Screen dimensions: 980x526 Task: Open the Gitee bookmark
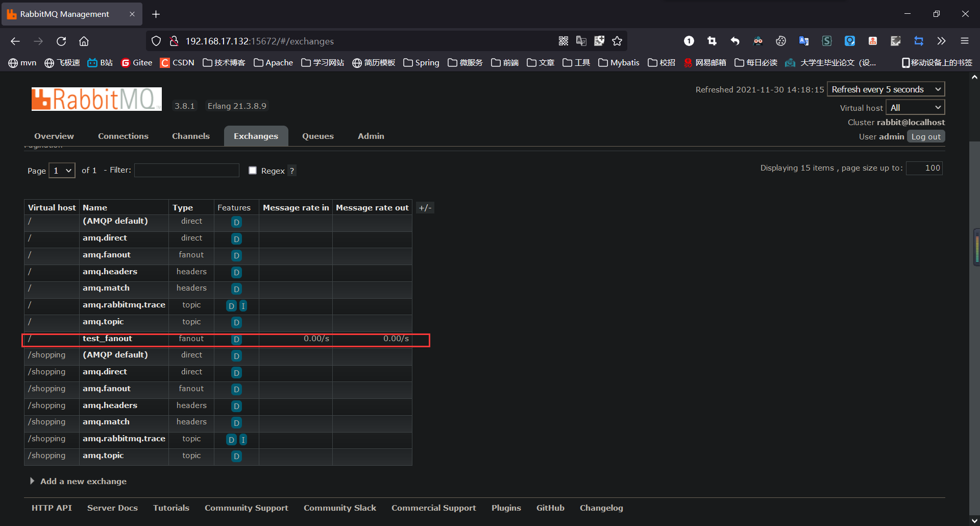(137, 62)
